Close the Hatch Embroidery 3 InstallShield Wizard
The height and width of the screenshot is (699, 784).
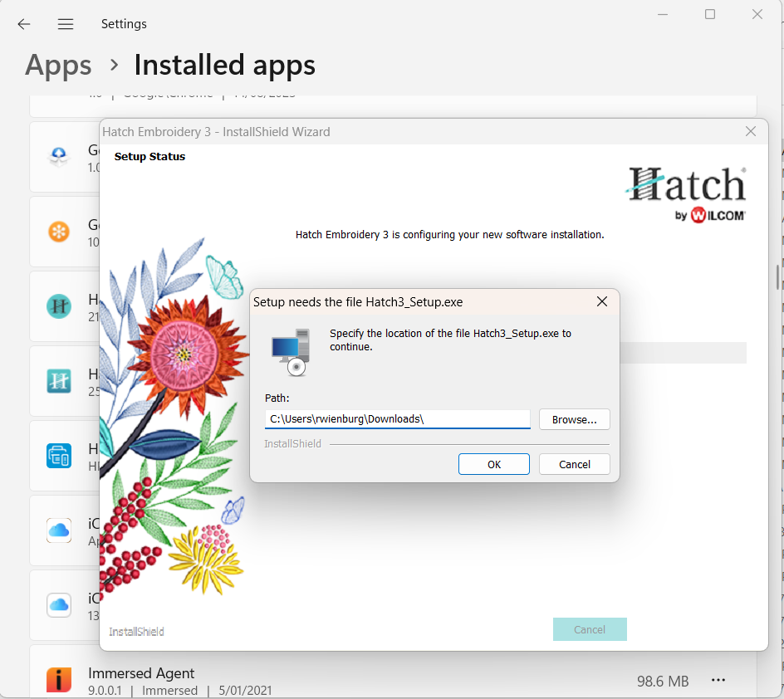(x=751, y=131)
